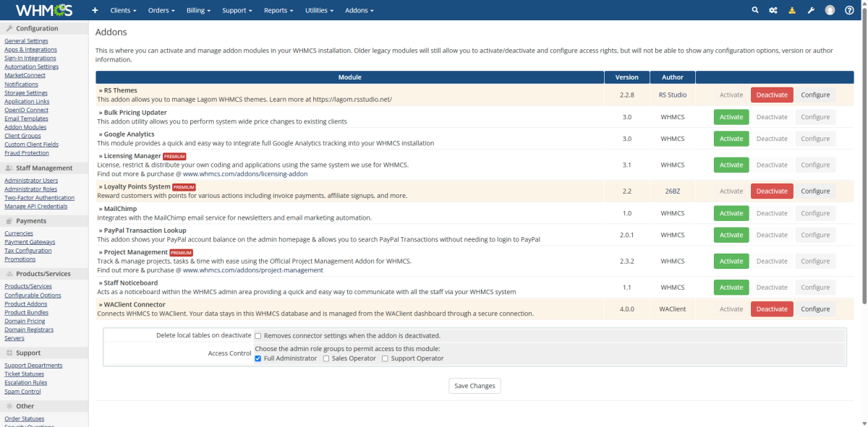This screenshot has height=427, width=868.
Task: Click the plus quick-add icon
Action: 95,11
